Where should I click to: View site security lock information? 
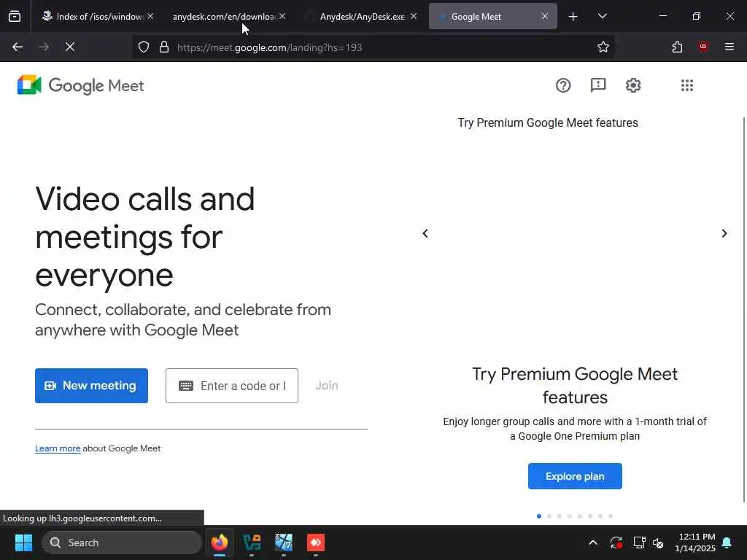(x=164, y=47)
